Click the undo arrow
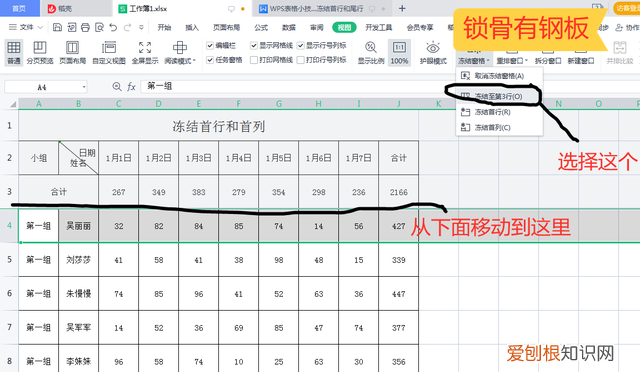The image size is (640, 372). [x=113, y=27]
